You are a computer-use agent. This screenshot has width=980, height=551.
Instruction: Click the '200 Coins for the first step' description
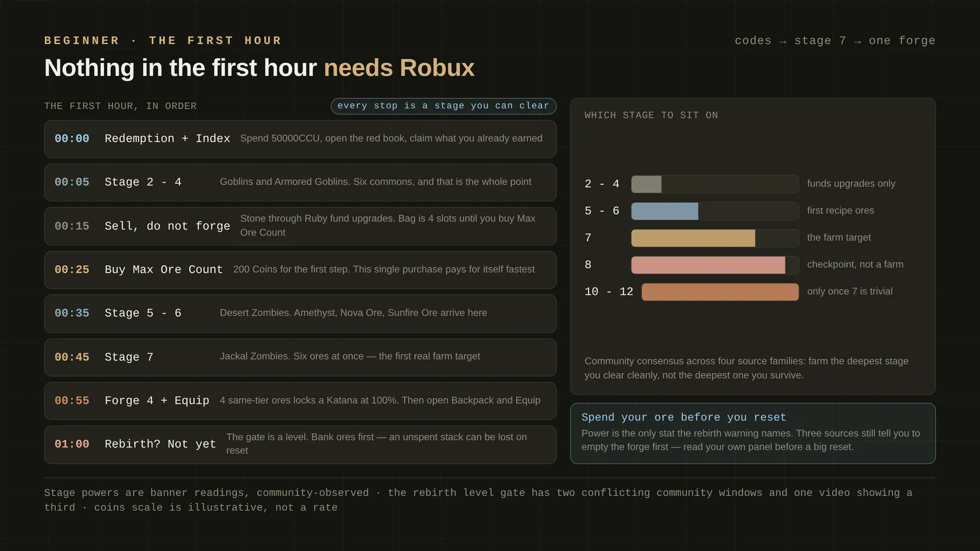(x=384, y=269)
